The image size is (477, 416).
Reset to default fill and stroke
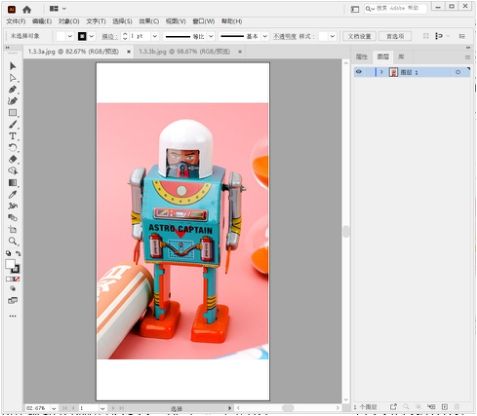[x=8, y=253]
